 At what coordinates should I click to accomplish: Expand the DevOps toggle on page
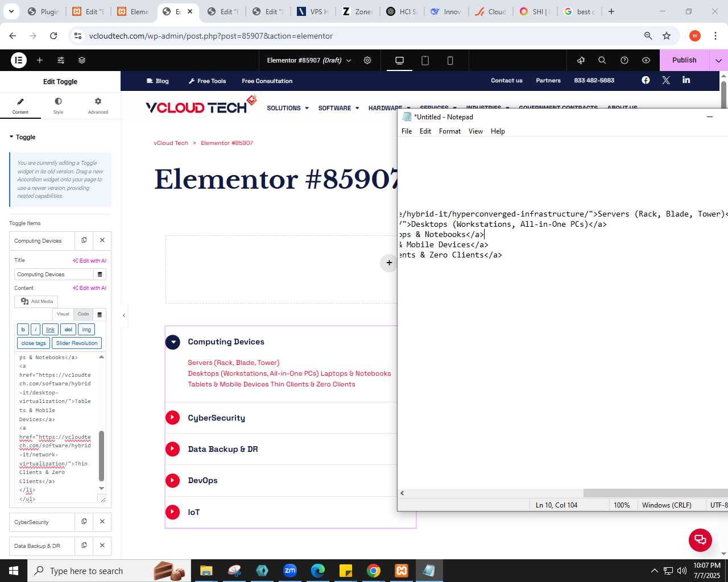point(173,480)
